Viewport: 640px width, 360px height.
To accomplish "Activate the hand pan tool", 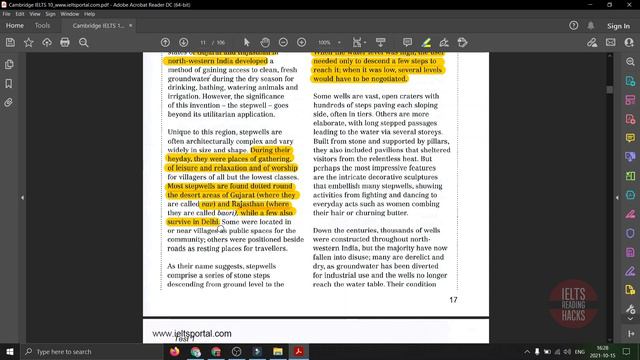I will coord(265,42).
